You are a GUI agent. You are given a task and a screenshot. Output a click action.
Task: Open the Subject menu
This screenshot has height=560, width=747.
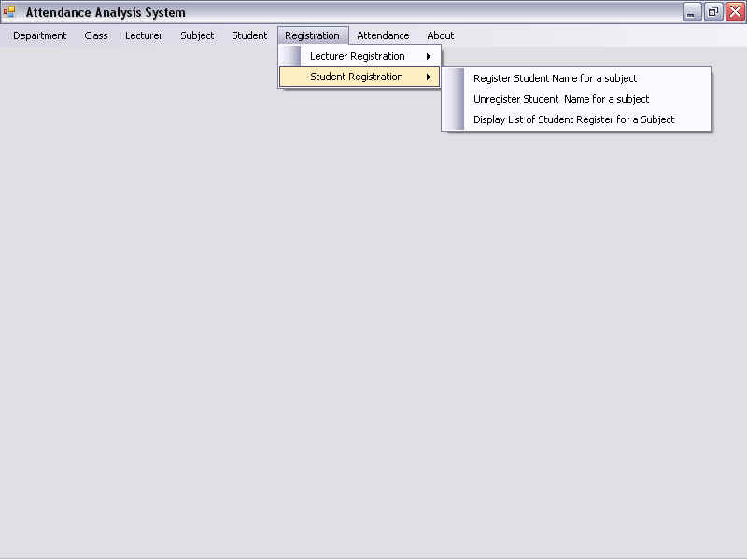point(197,35)
